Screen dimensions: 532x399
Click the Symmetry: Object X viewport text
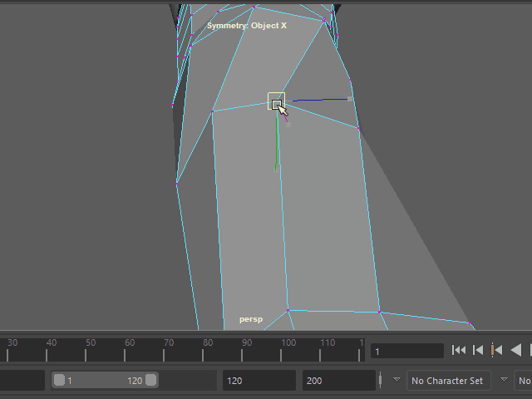tap(246, 26)
